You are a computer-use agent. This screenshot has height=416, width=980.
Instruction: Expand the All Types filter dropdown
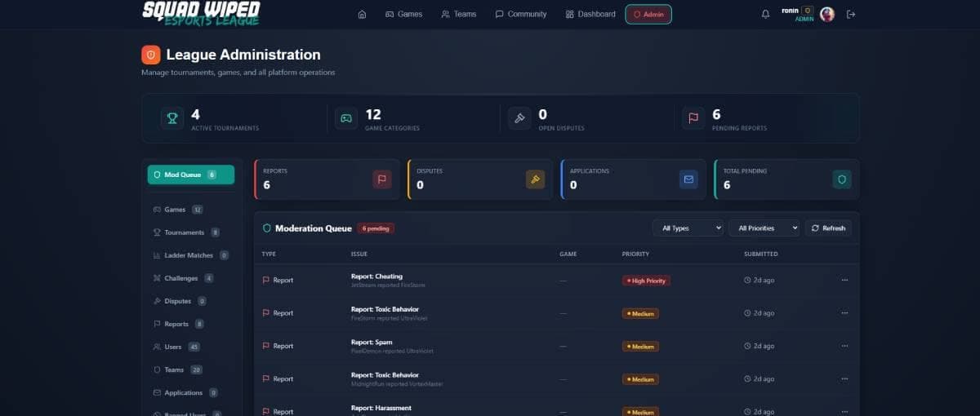coord(688,228)
